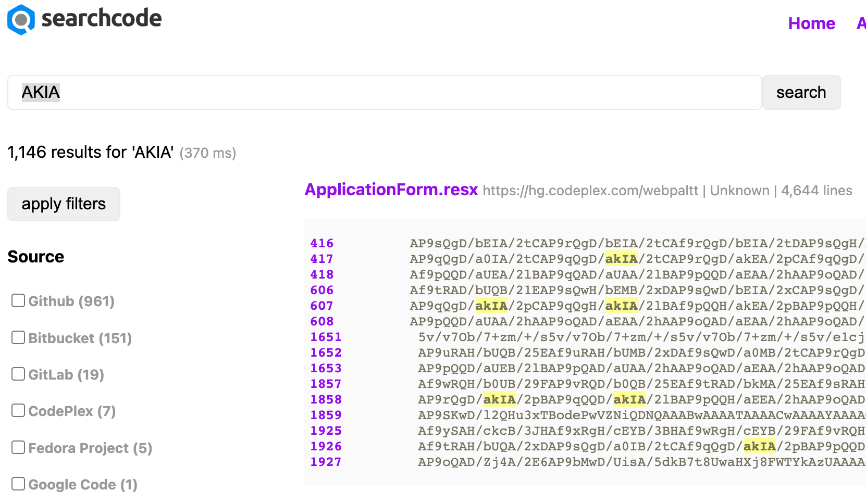Click the searchcode wordmark text

click(x=102, y=19)
